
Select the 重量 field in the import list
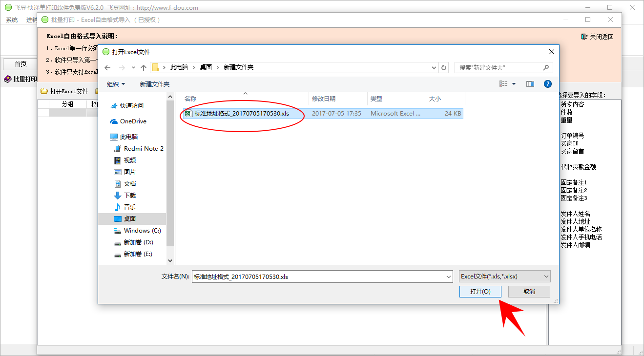[x=566, y=120]
